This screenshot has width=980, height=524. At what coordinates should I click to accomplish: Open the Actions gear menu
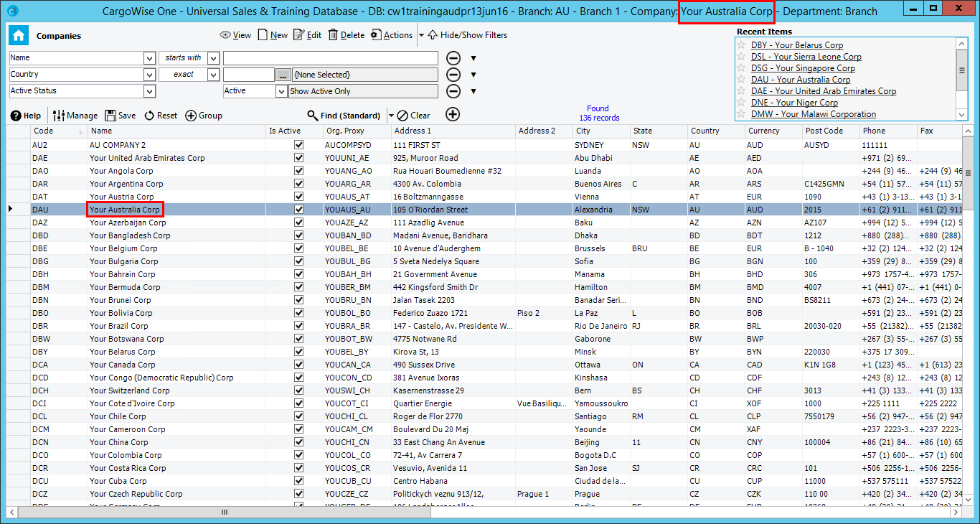click(x=392, y=35)
